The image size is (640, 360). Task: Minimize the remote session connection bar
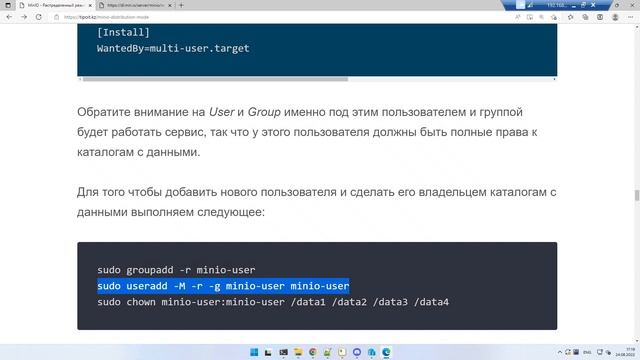coord(574,5)
